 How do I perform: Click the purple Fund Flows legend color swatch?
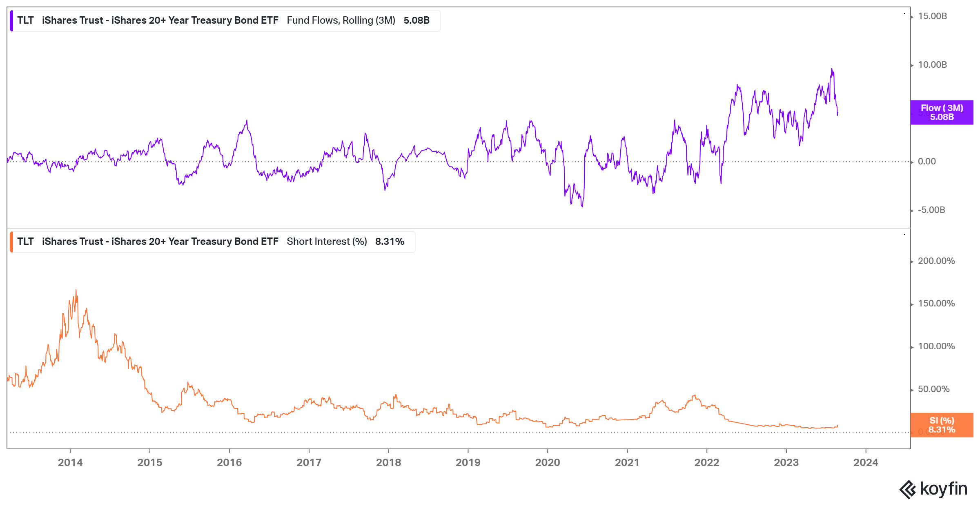(11, 21)
